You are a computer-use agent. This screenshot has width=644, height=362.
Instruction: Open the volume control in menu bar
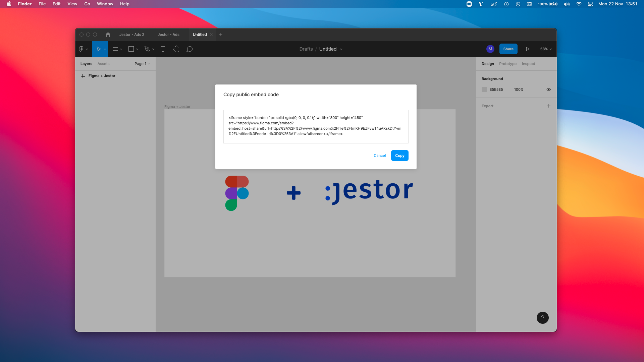[567, 4]
